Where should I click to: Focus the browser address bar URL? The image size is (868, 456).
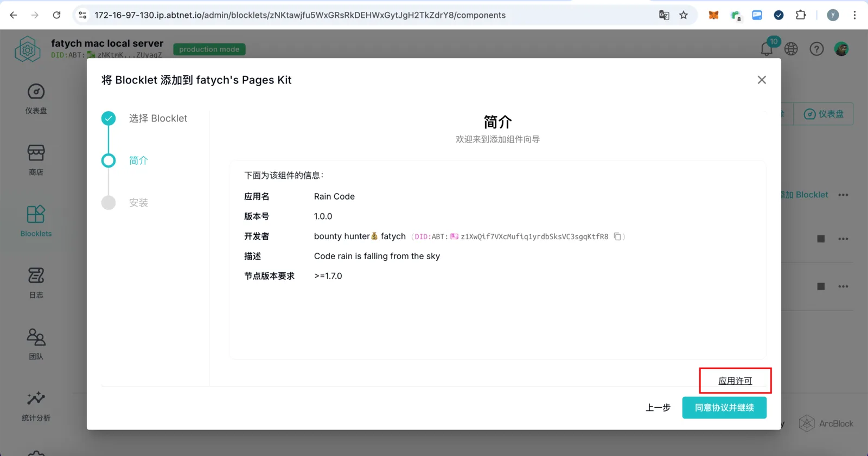300,15
